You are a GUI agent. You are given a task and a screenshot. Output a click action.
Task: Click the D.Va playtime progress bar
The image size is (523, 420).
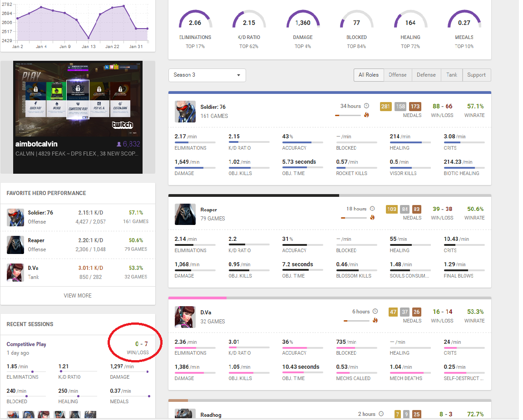(x=356, y=321)
